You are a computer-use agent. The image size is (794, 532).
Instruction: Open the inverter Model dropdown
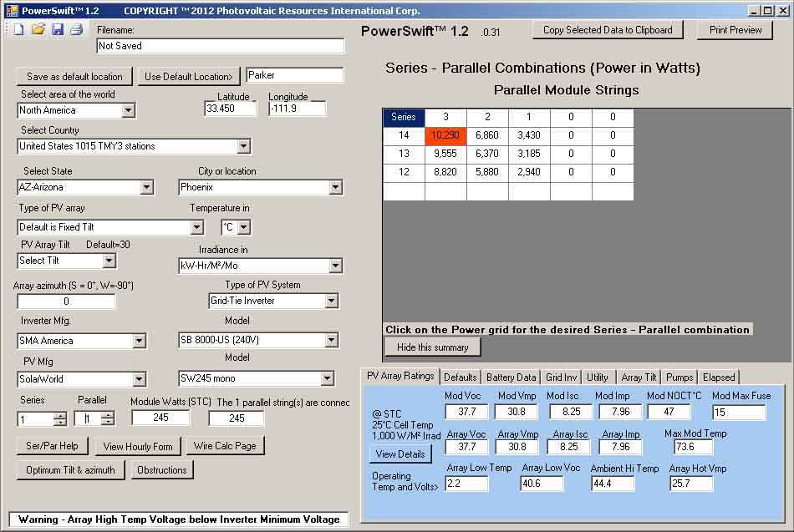pos(331,340)
